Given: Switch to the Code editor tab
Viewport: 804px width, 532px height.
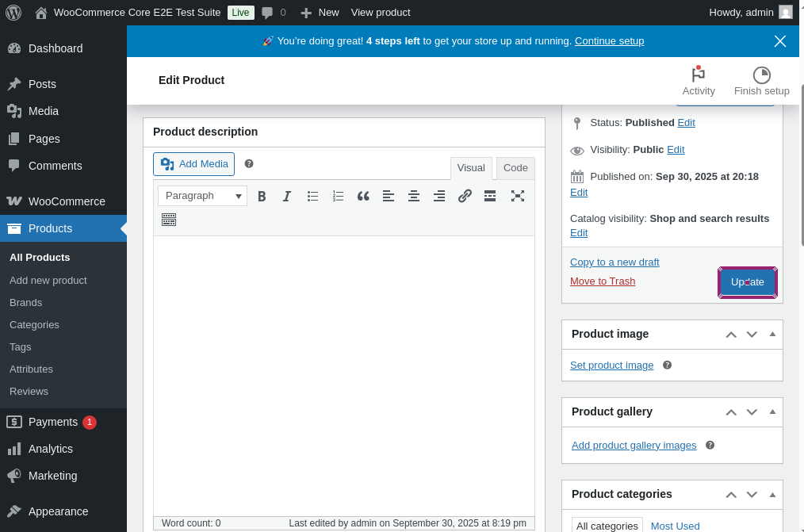Looking at the screenshot, I should (515, 168).
